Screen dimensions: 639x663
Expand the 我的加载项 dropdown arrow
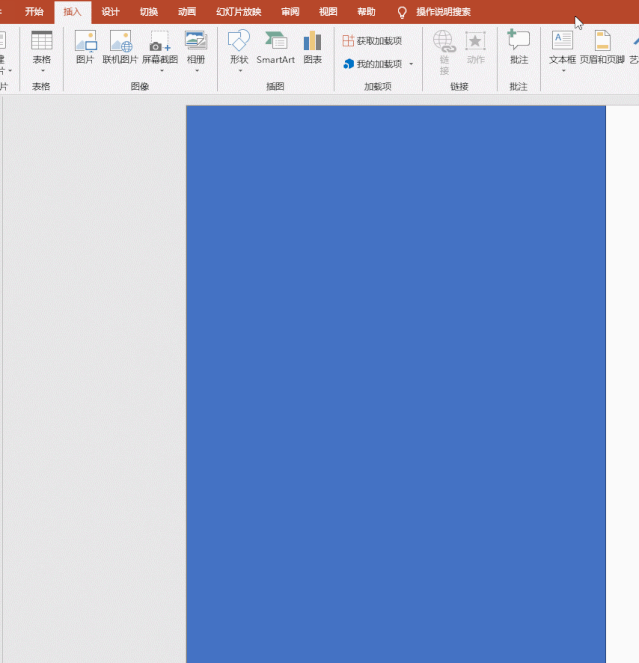pyautogui.click(x=411, y=64)
